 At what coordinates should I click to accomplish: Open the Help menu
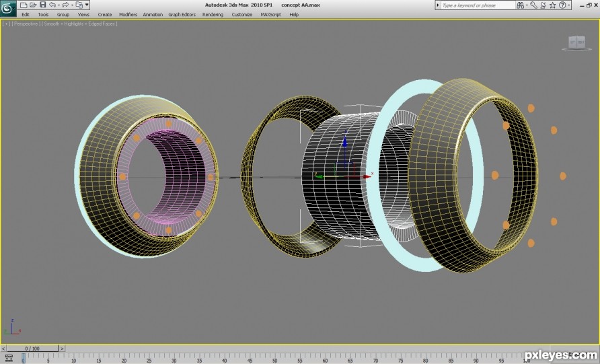point(294,15)
